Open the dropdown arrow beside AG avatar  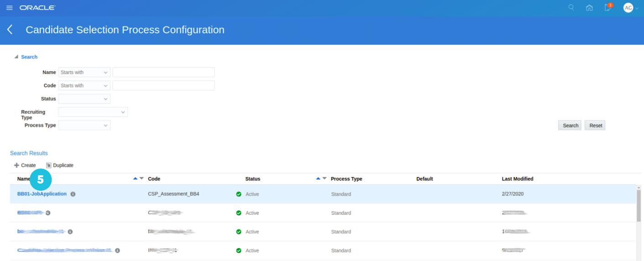point(637,8)
